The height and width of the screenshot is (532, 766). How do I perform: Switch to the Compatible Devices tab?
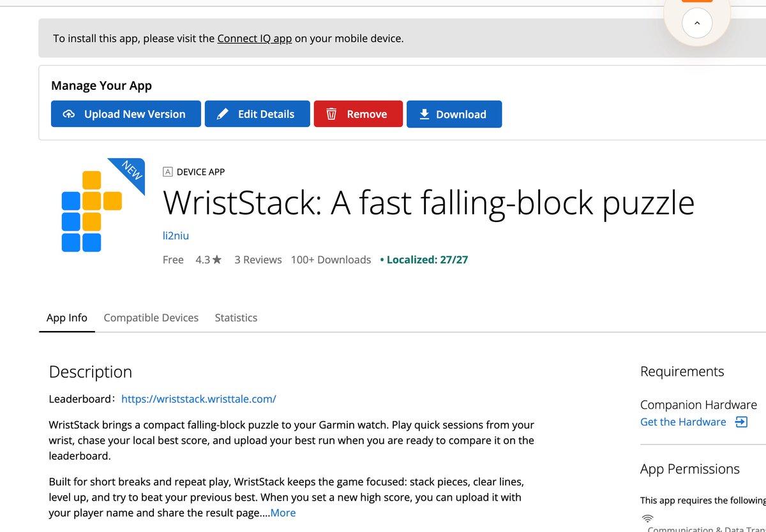[x=151, y=318]
